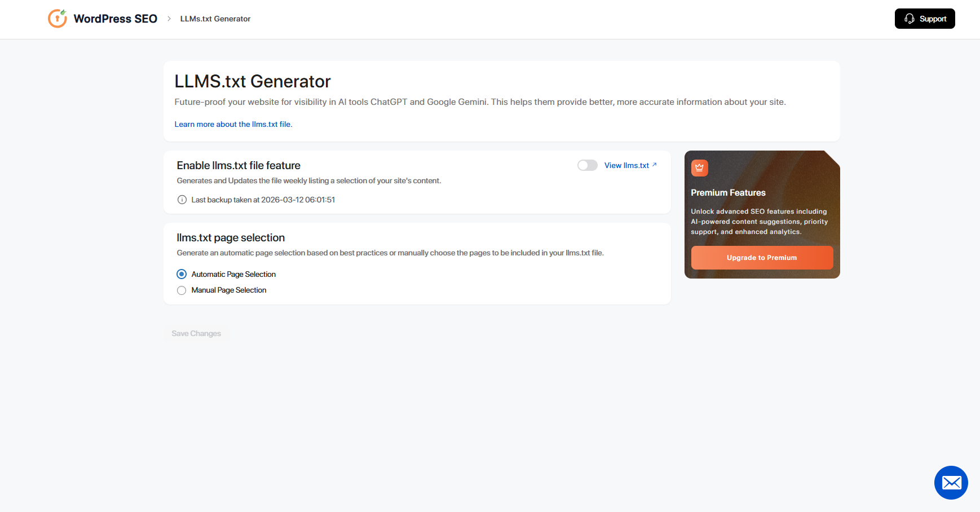The image size is (980, 512).
Task: Open the envelope chat icon at bottom right
Action: [x=951, y=483]
